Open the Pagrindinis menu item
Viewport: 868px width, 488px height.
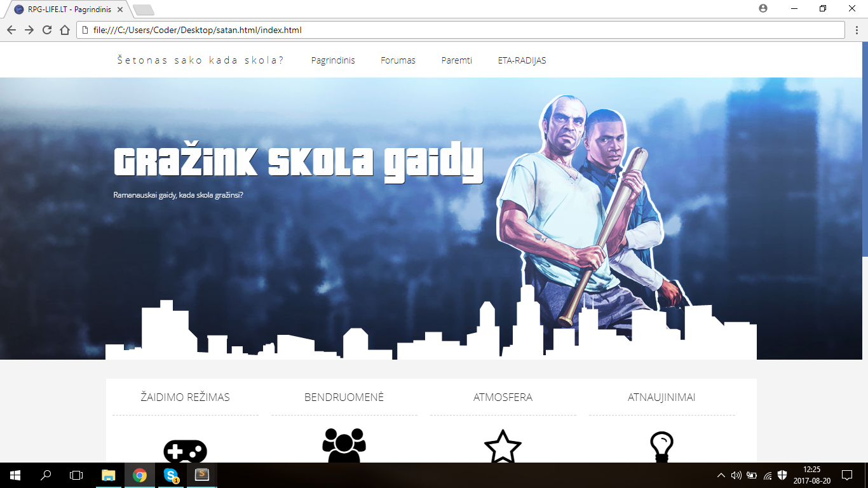click(333, 60)
